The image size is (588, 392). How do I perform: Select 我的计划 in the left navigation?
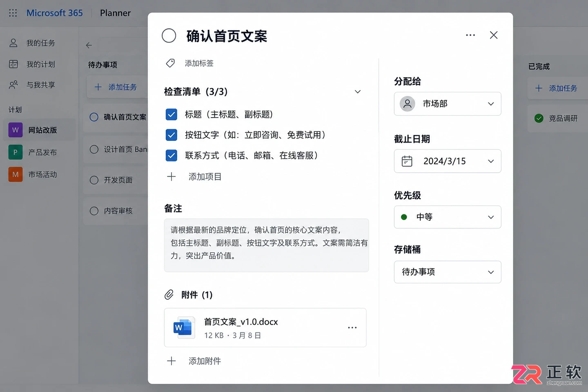pos(41,64)
